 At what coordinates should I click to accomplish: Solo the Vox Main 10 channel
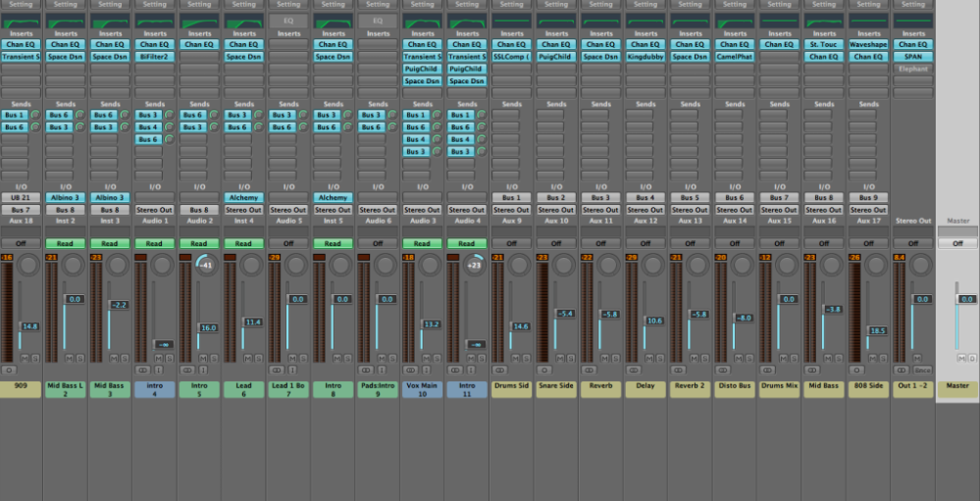pyautogui.click(x=437, y=358)
